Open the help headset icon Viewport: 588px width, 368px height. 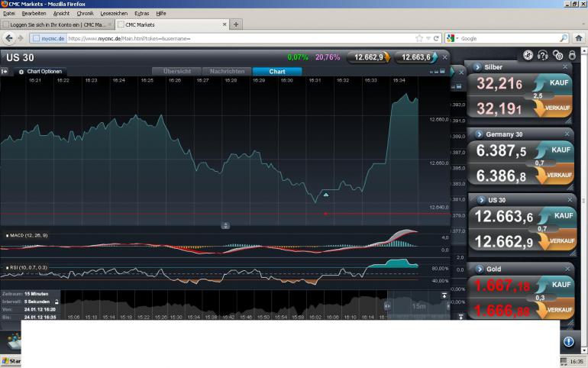tap(543, 56)
